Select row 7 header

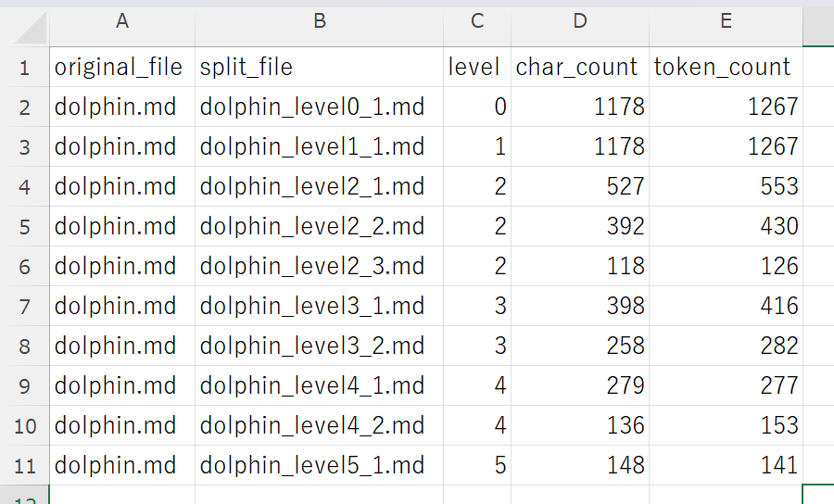pyautogui.click(x=24, y=307)
